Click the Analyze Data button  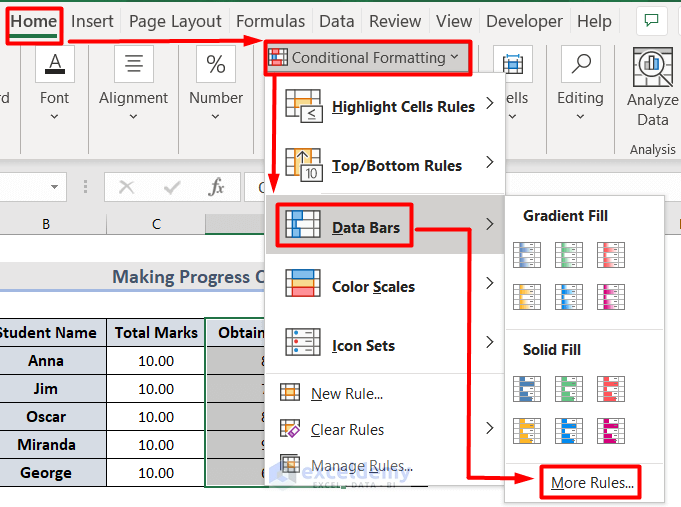(653, 87)
